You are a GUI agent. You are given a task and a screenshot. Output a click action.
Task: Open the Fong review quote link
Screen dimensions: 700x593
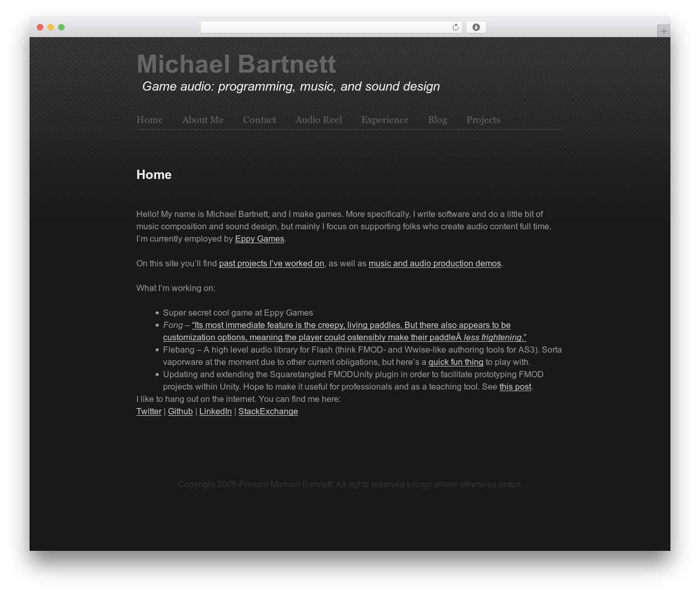click(345, 332)
